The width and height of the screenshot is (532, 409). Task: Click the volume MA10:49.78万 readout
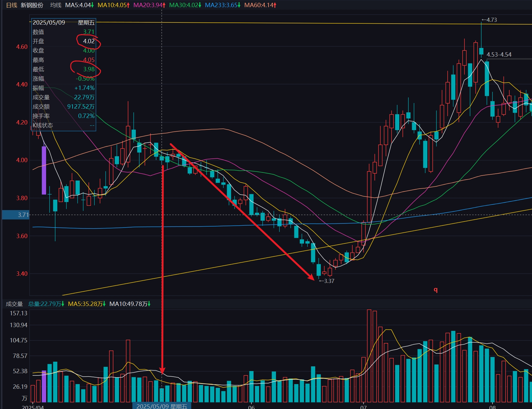pos(130,304)
